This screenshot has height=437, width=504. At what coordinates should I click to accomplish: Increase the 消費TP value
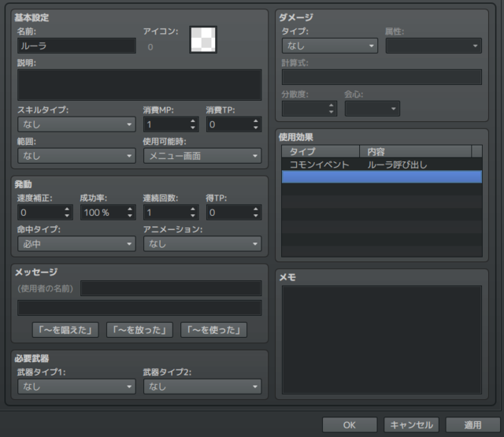click(256, 121)
